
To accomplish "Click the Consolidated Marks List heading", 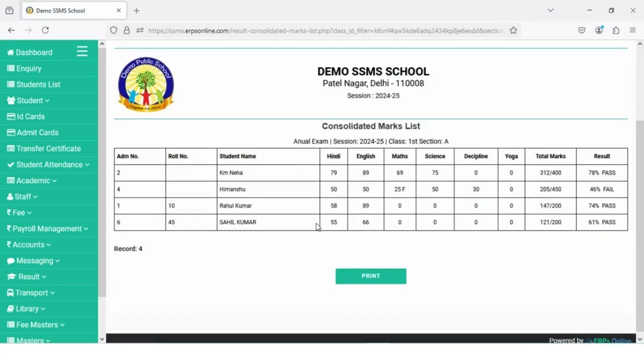I will pyautogui.click(x=371, y=126).
